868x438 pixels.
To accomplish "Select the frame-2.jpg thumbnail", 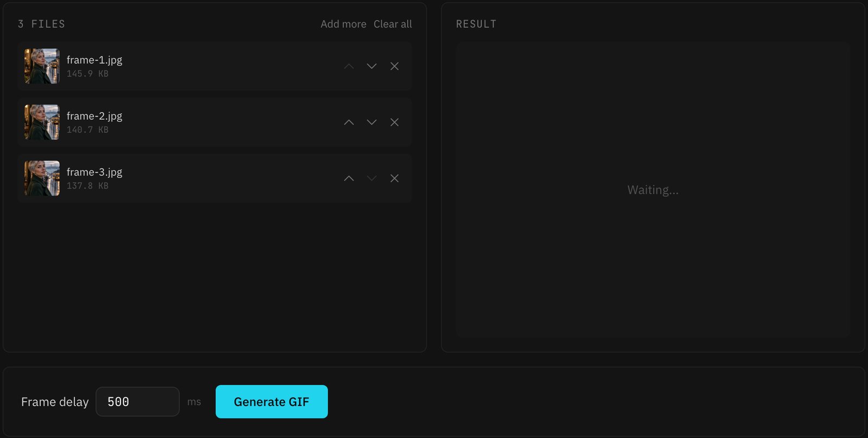I will pyautogui.click(x=42, y=123).
